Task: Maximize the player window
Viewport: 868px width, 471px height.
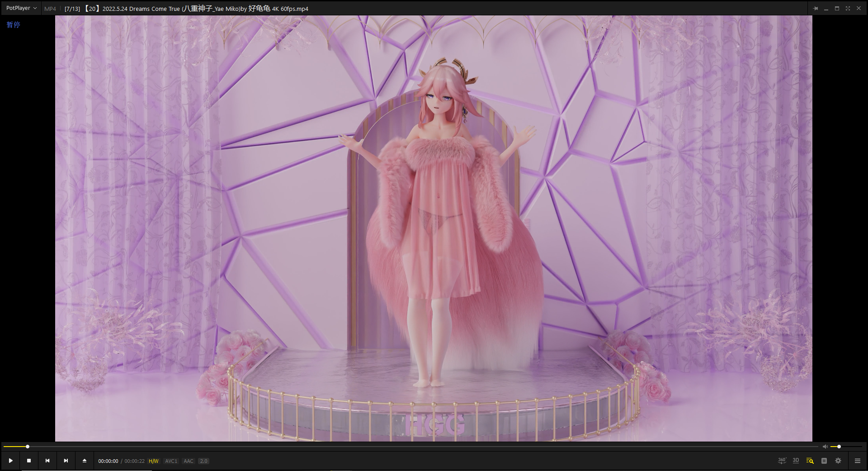Action: 837,8
